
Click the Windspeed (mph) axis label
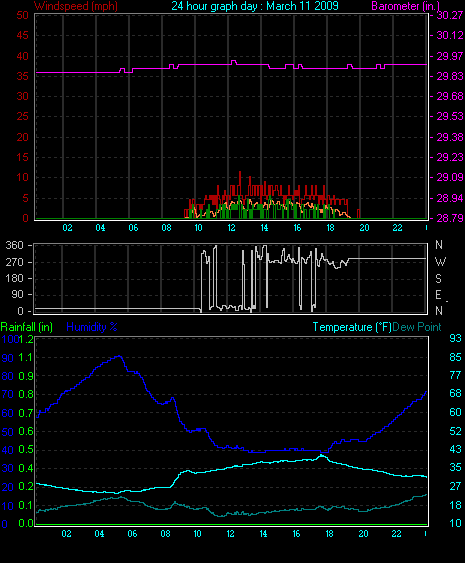pos(76,6)
